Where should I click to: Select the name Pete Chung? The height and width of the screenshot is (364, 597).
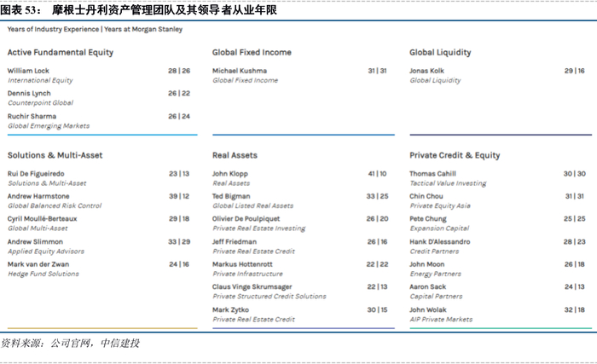click(x=428, y=219)
